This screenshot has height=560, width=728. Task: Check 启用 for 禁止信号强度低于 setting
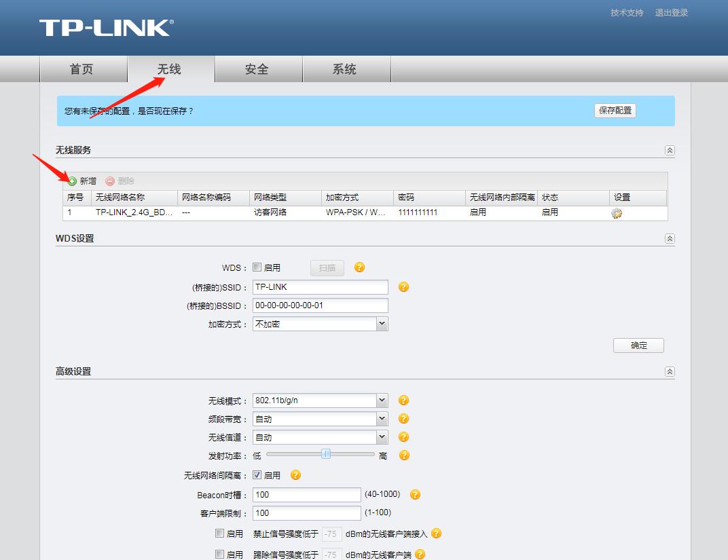tap(219, 534)
